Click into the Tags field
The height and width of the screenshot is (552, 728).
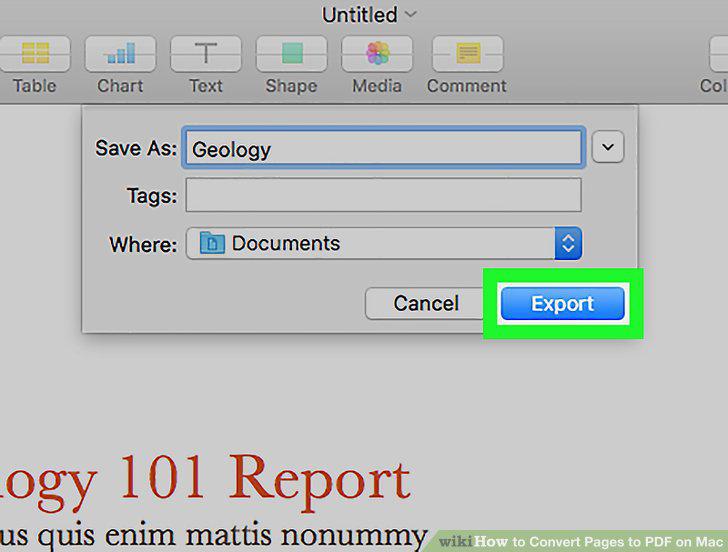click(384, 195)
